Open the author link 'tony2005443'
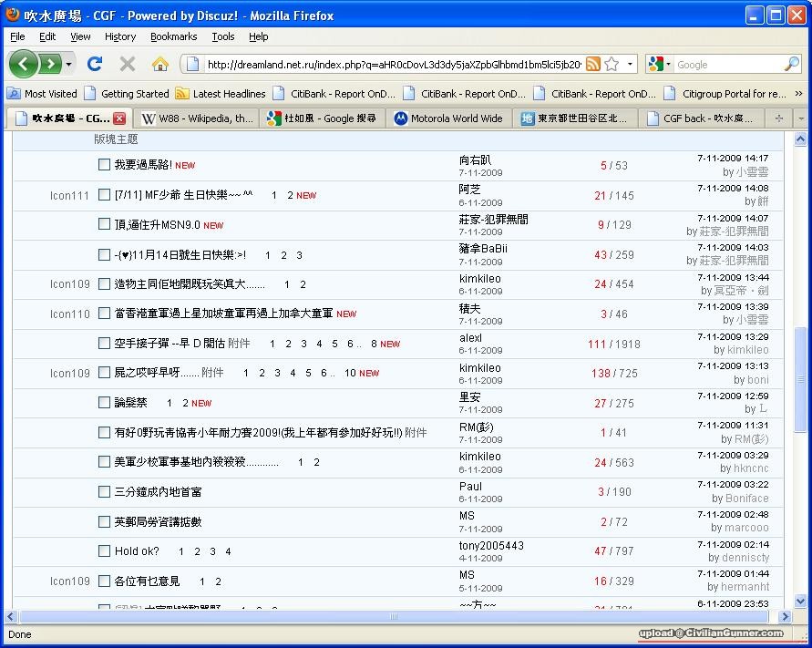The height and width of the screenshot is (648, 812). pyautogui.click(x=491, y=546)
